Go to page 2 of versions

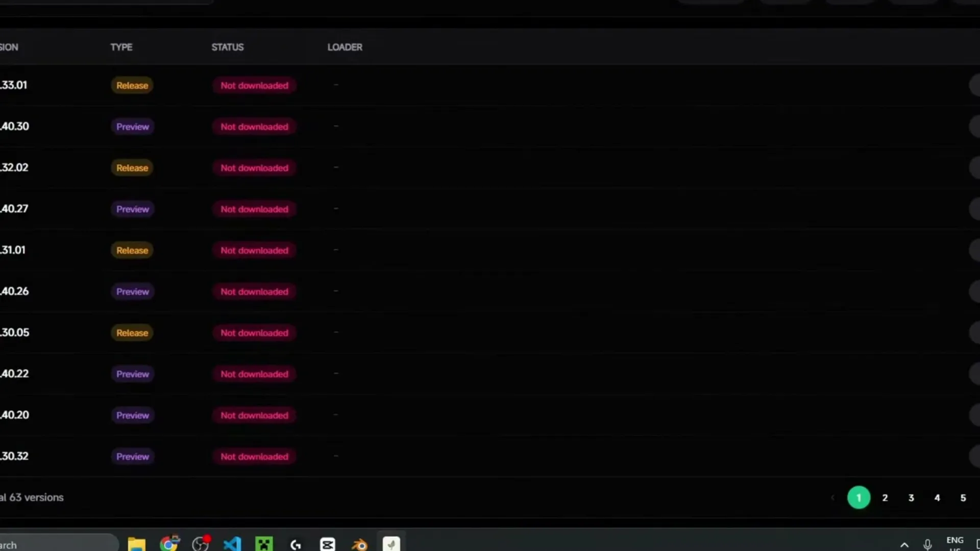point(885,497)
